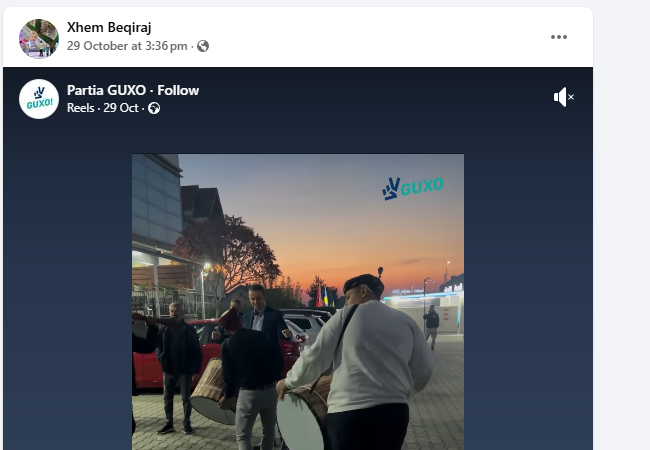Image resolution: width=650 pixels, height=450 pixels.
Task: Open the Reels label link
Action: click(x=81, y=108)
